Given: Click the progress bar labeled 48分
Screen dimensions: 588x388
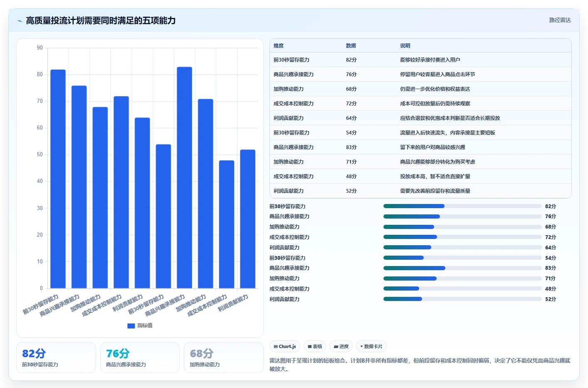Looking at the screenshot, I should (x=462, y=289).
